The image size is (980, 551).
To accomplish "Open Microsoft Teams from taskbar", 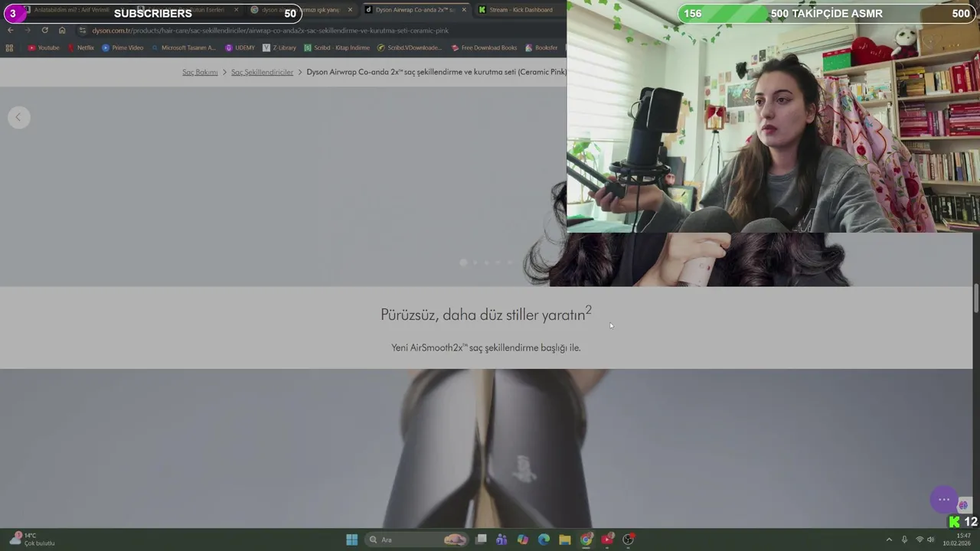I will point(501,540).
